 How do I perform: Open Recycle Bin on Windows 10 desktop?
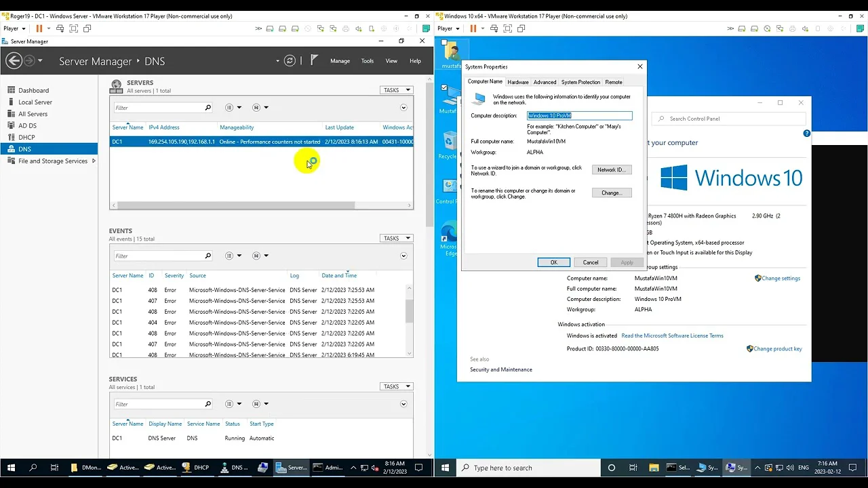[x=448, y=145]
